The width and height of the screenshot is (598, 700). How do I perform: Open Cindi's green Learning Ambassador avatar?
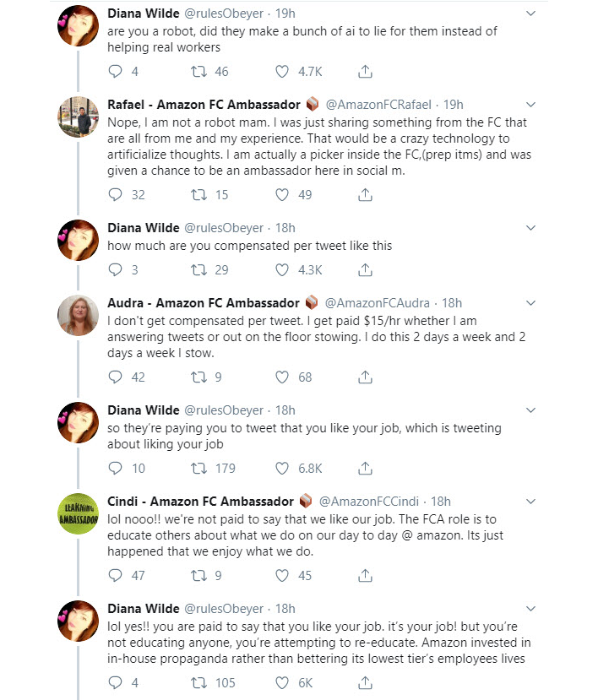[79, 514]
